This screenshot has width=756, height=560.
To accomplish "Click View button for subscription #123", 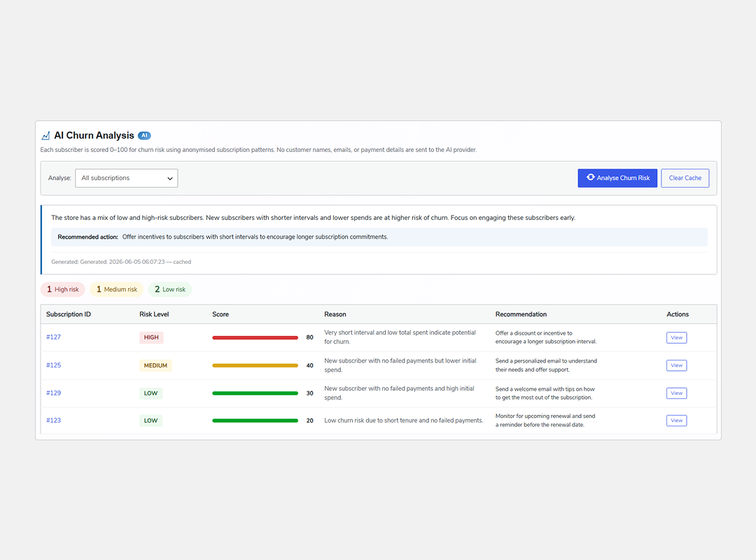I will pos(676,421).
